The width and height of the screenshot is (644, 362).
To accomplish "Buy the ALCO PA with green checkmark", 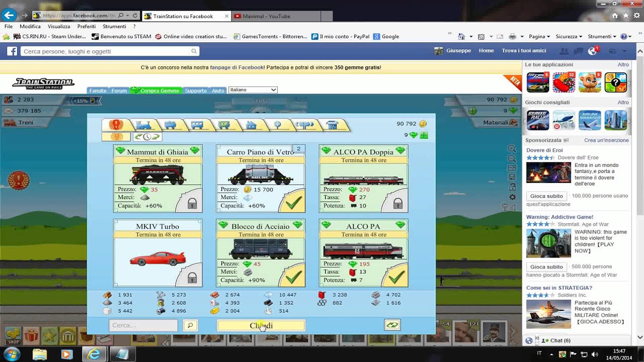I will tap(396, 277).
